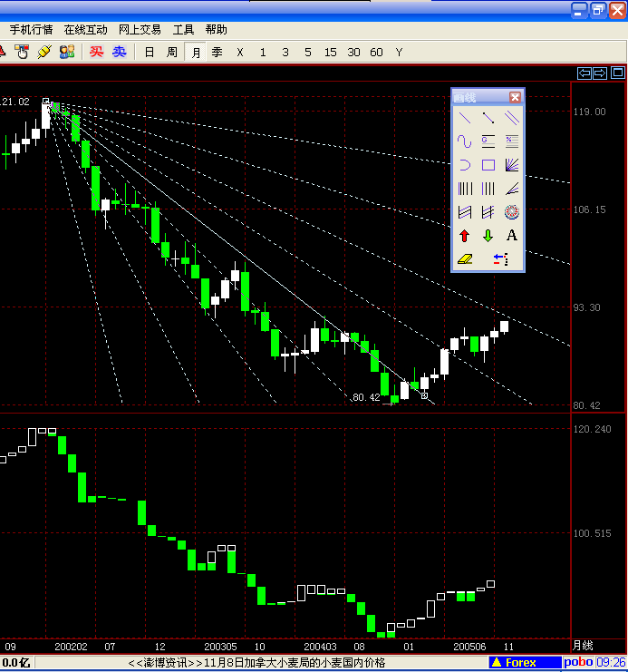Click the left arrow chart navigation button
This screenshot has height=672, width=628.
click(x=585, y=73)
